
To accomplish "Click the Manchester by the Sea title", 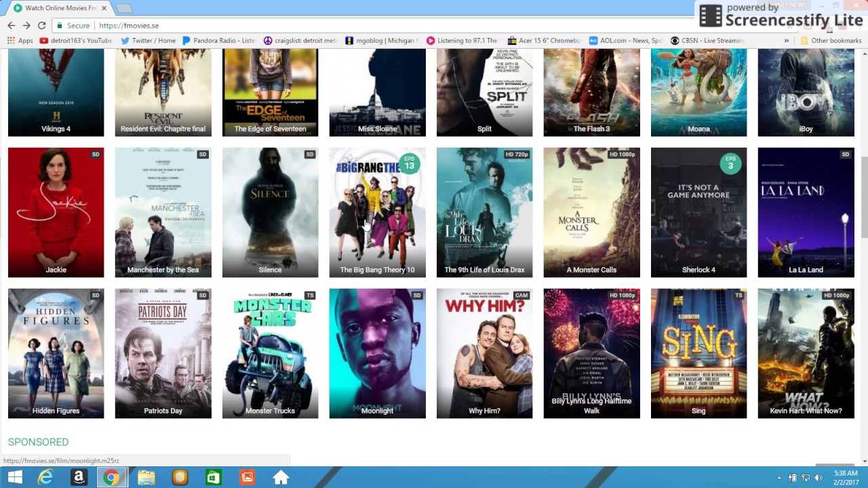I will 163,270.
